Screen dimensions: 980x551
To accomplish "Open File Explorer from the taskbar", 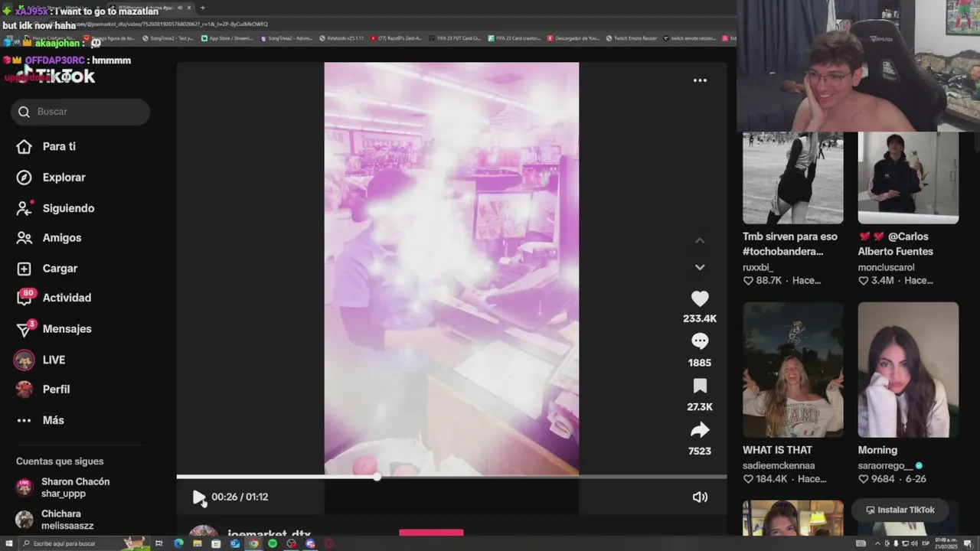I will [x=197, y=543].
